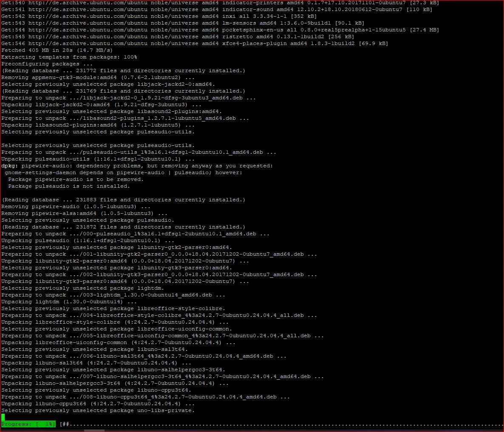Click 'Preparing to unpack .../007-libuno-salhelpergcc3-3t64' line
Viewport: 504px width, 432px height.
[163, 376]
